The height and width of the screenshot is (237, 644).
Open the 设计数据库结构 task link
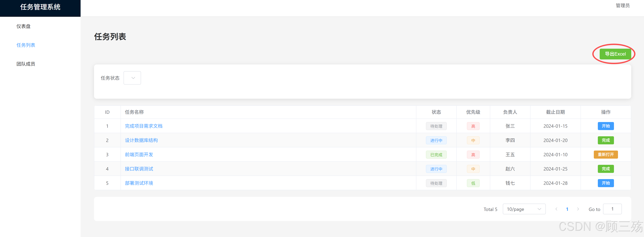click(141, 140)
